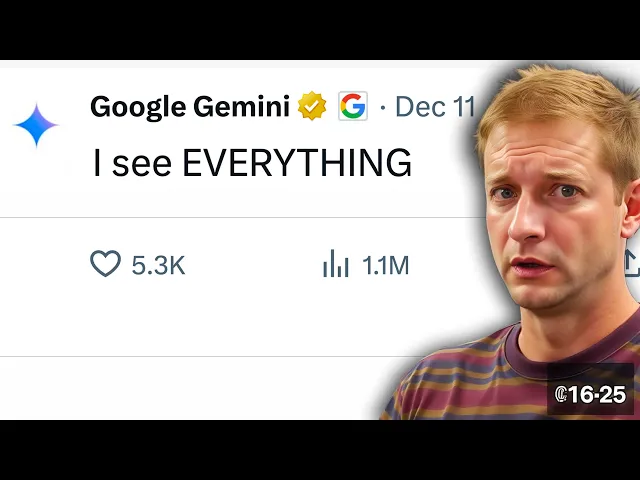
Task: Open the Dec 11 post timestamp
Action: pos(435,107)
